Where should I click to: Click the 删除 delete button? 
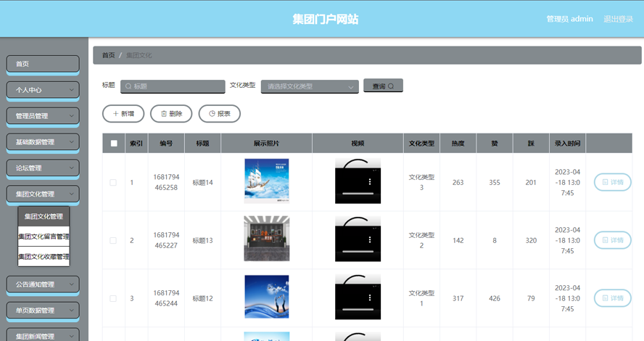[171, 113]
